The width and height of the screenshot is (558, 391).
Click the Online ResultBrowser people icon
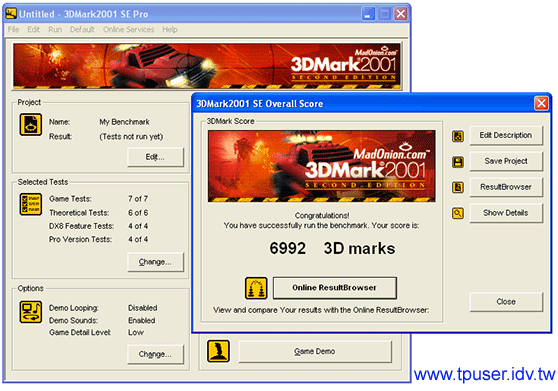pyautogui.click(x=256, y=288)
